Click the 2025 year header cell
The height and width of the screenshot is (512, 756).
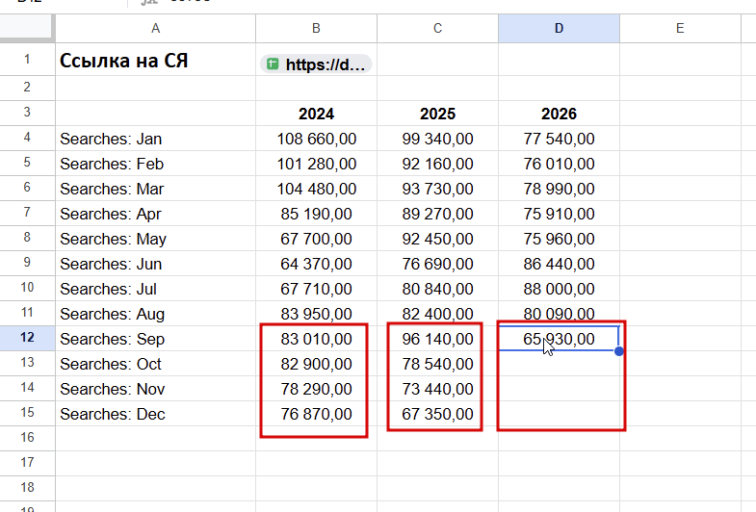point(438,113)
